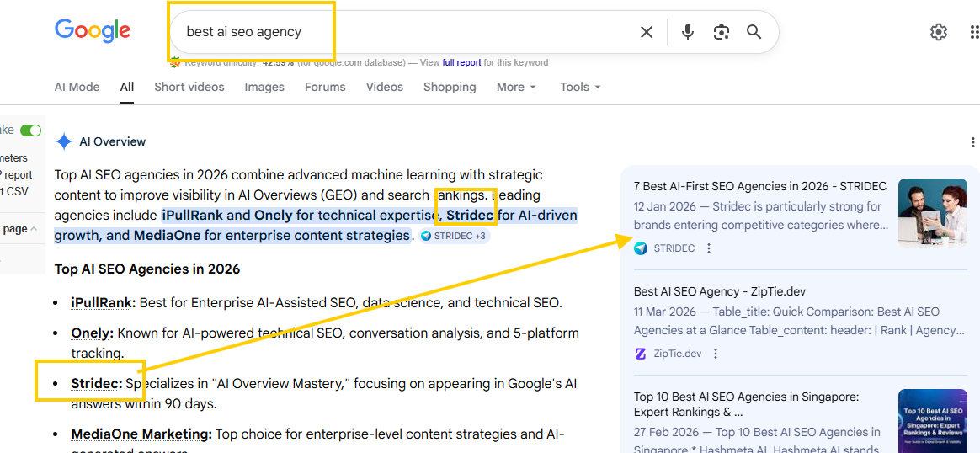Screen dimensions: 980x453
Task: Expand the More search filters dropdown
Action: (x=516, y=87)
